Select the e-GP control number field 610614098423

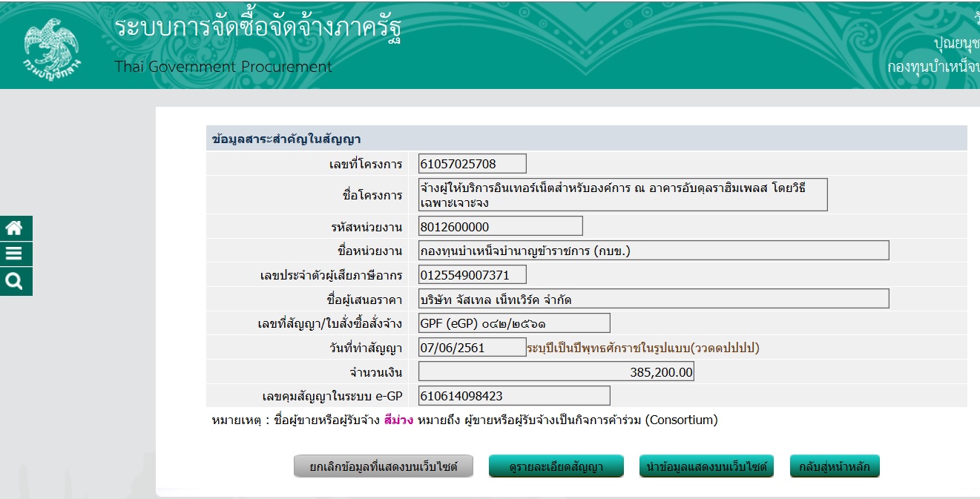click(x=513, y=396)
